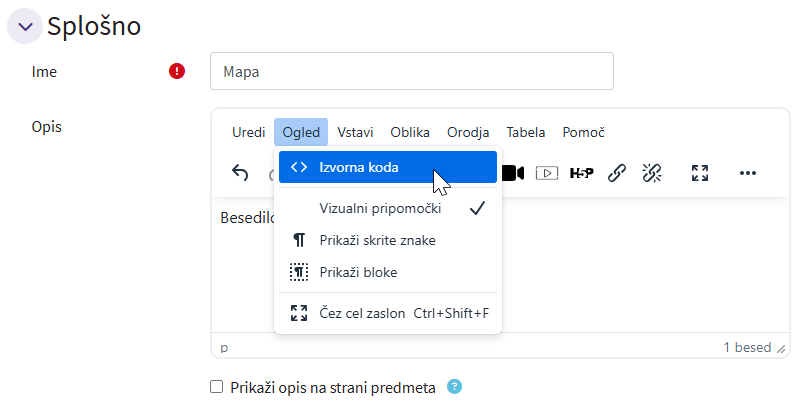Enable Prikaži opis na strani predmeta

[x=217, y=387]
